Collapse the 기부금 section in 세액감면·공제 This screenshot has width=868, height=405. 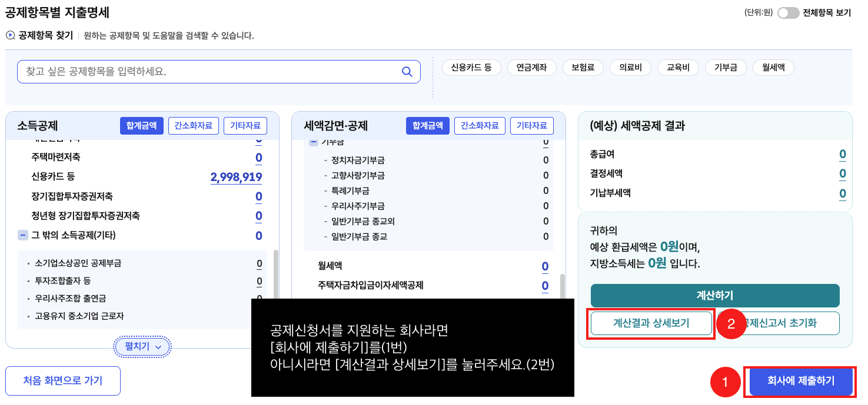[x=314, y=142]
